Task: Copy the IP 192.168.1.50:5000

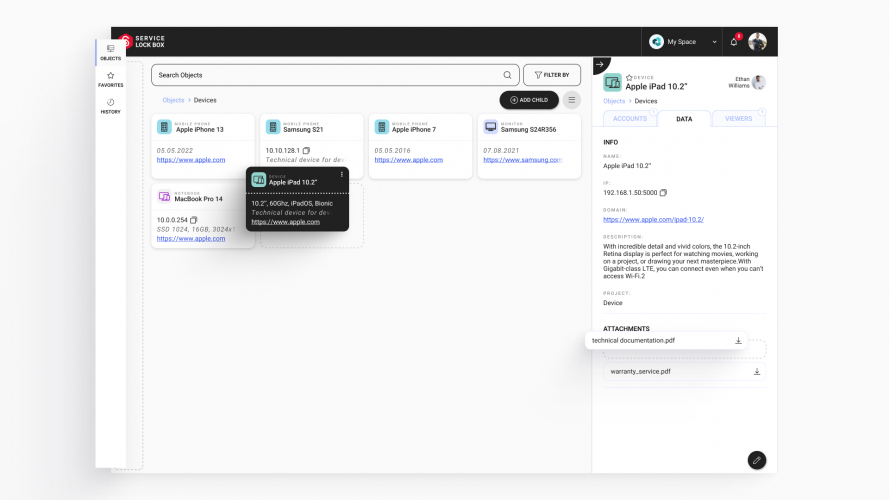Action: pyautogui.click(x=663, y=193)
